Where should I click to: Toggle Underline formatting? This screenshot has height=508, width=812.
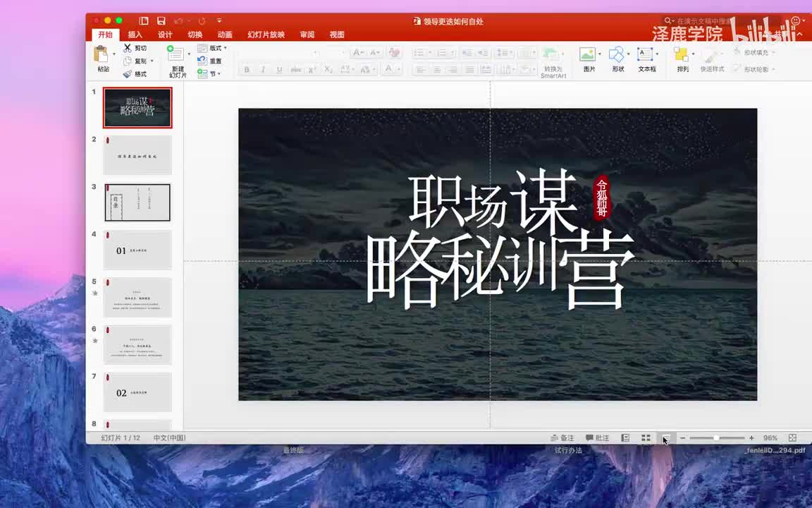[x=279, y=69]
